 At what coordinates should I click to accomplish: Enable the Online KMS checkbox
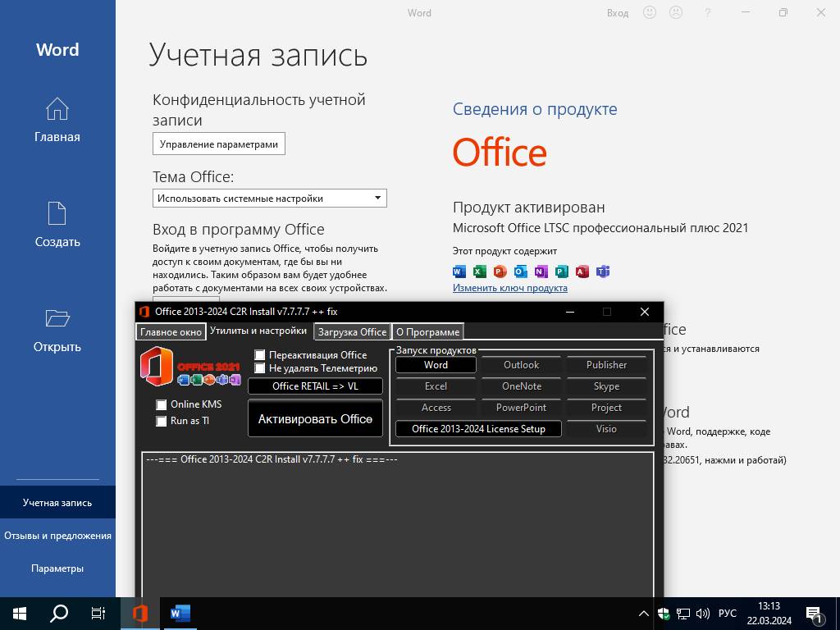161,404
